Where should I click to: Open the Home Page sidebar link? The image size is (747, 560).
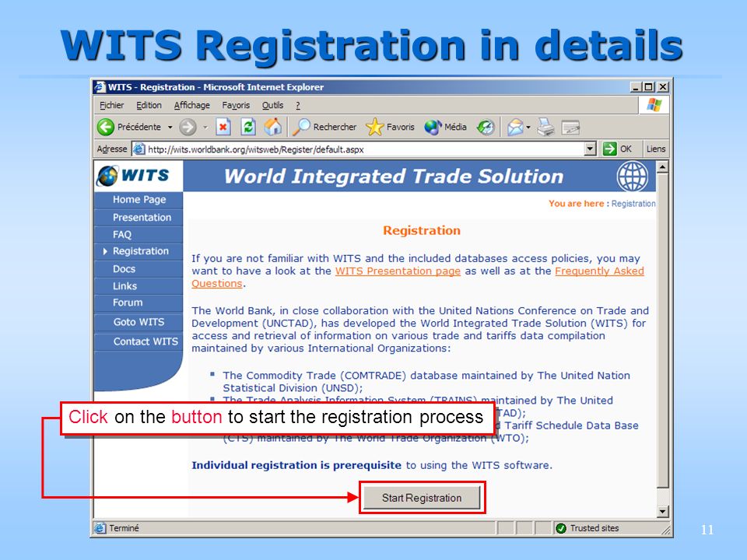(139, 200)
